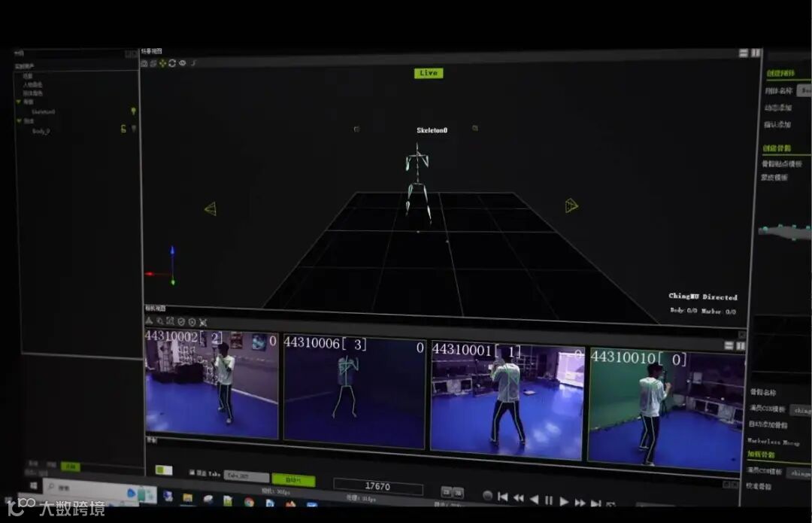Viewport: 812px width, 523px height.
Task: Click vertical layout icon above camera 44310010
Action: coord(741,345)
